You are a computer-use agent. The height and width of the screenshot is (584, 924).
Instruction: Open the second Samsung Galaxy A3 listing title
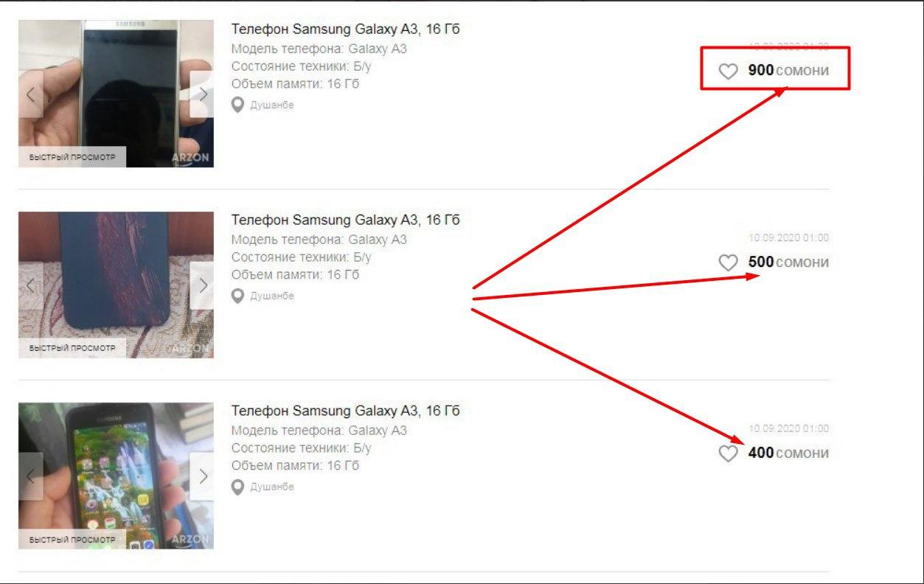(x=346, y=220)
